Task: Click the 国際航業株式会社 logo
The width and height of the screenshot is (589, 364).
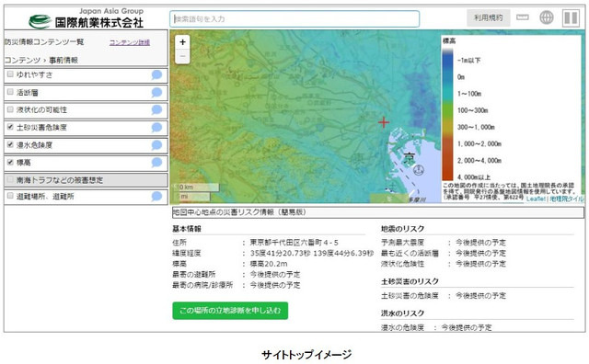Action: [87, 18]
